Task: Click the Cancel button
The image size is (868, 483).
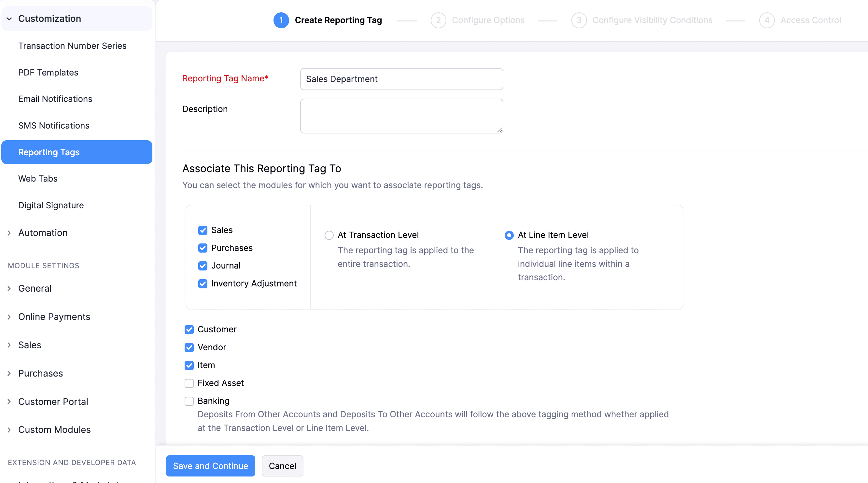Action: (282, 466)
